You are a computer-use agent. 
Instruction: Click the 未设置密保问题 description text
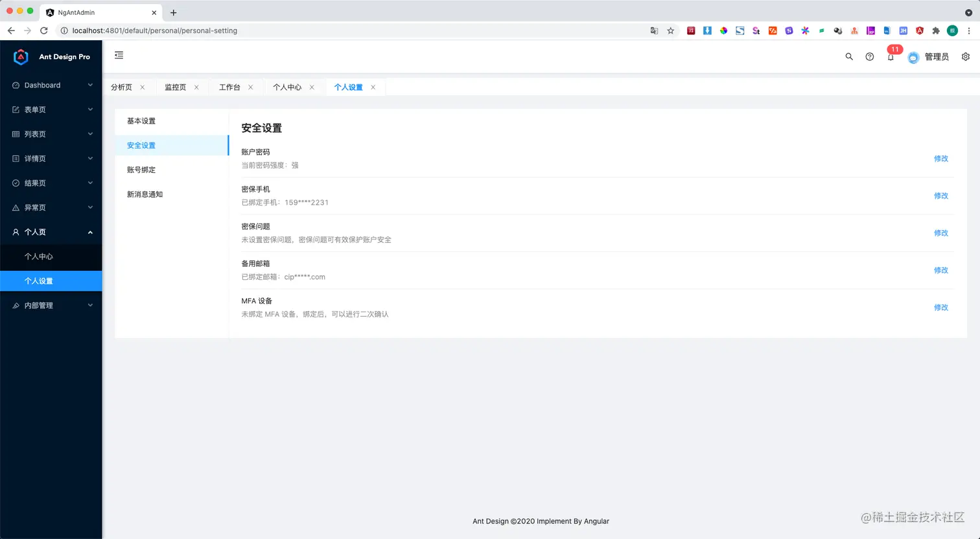(x=316, y=240)
